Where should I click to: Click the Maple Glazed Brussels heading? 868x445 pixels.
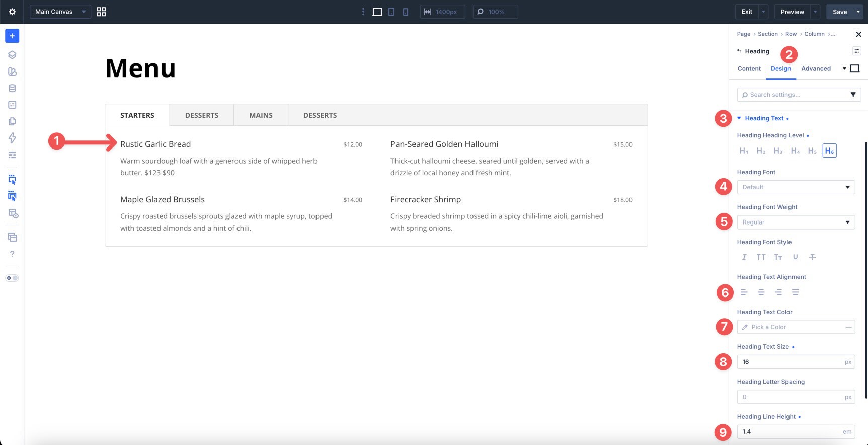click(x=163, y=199)
